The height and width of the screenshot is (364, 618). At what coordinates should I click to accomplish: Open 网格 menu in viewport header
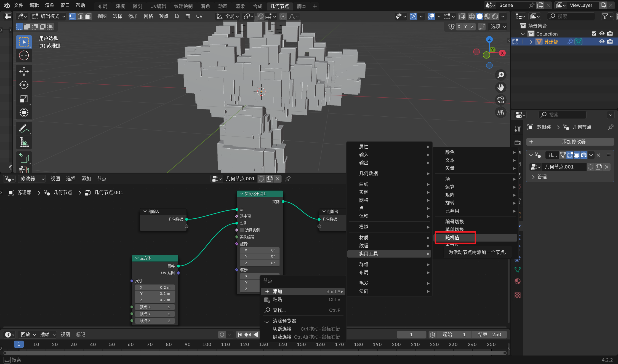click(148, 17)
